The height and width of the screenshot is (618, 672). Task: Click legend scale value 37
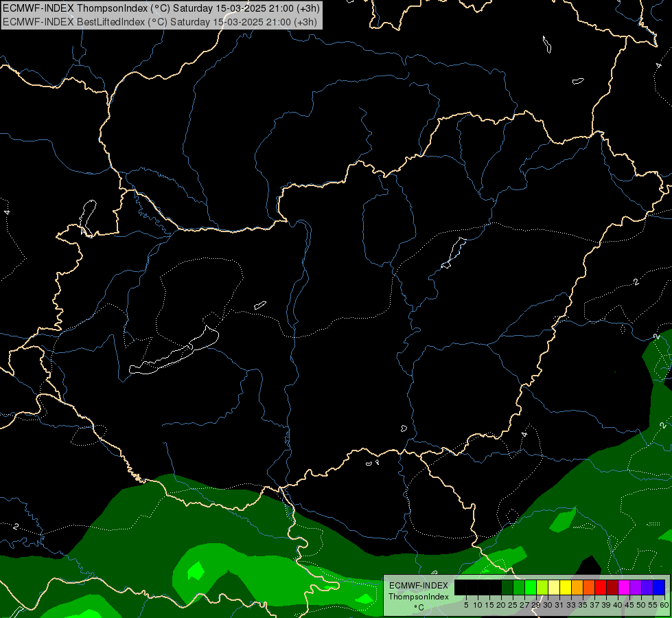coord(594,605)
